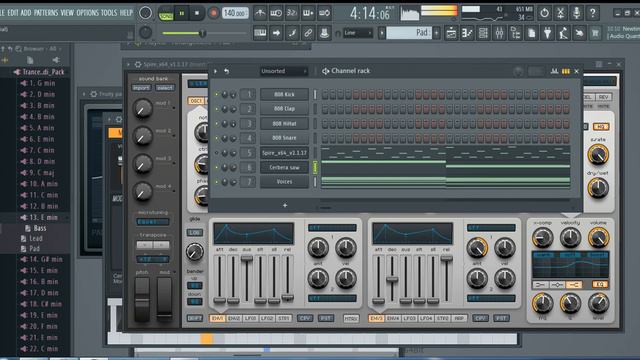640x360 pixels.
Task: Expand the 5. A min folder
Action: [38, 128]
